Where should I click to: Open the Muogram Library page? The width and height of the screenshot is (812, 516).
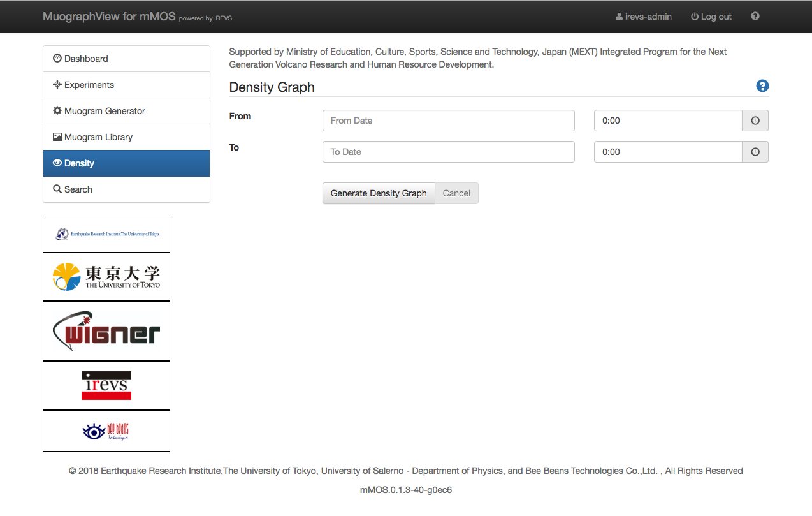click(98, 137)
